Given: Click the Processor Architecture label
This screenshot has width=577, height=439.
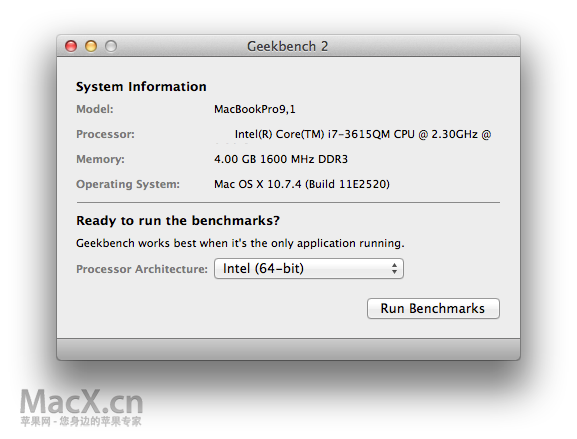Looking at the screenshot, I should click(x=142, y=269).
